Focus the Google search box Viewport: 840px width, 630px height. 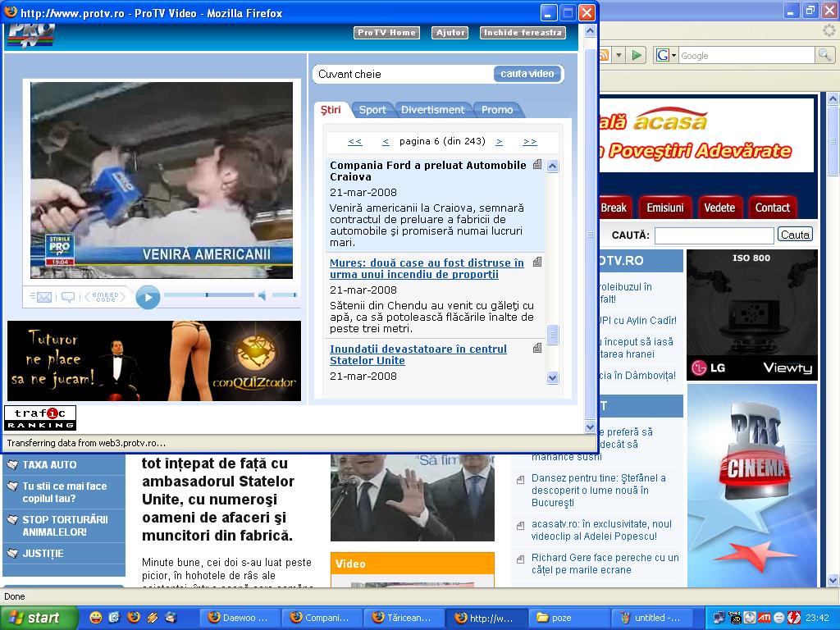(x=746, y=55)
